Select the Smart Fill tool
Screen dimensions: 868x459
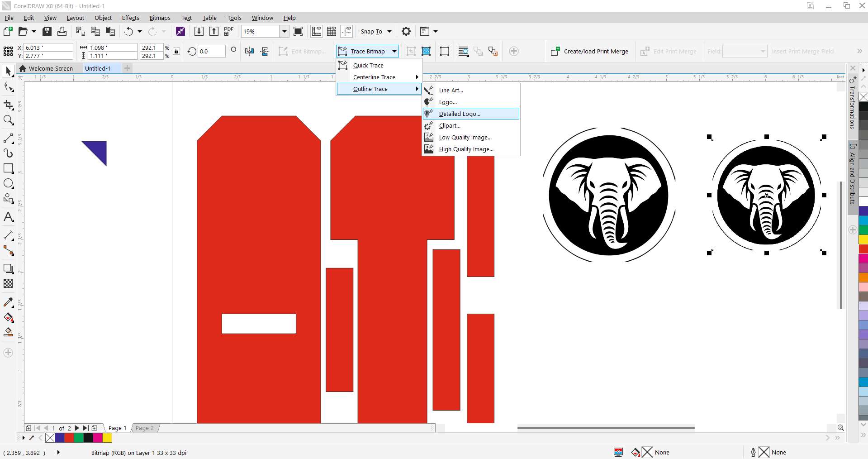(8, 333)
